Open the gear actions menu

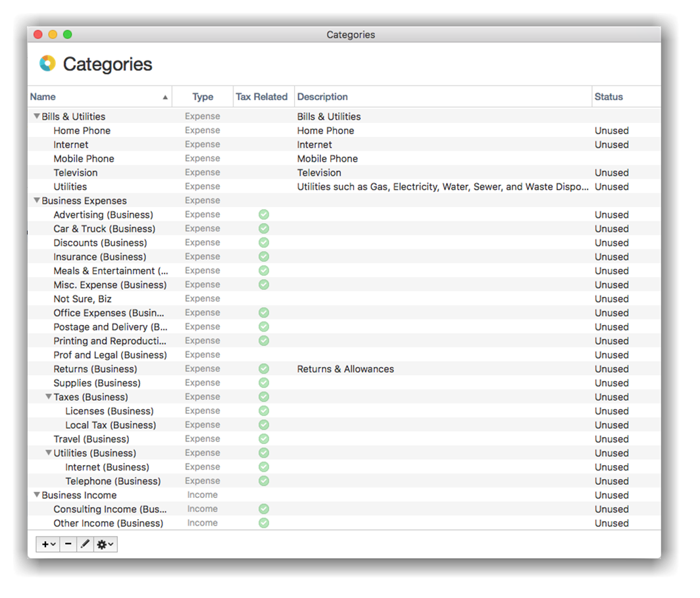click(x=105, y=544)
